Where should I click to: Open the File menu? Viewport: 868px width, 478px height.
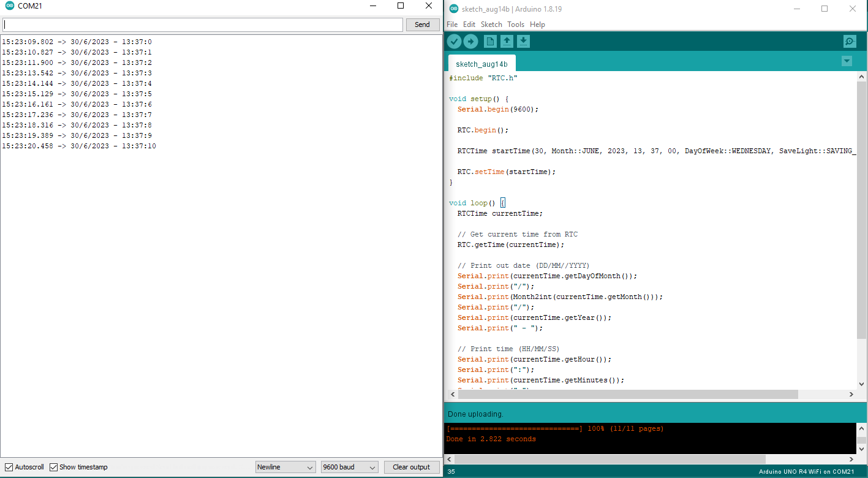pyautogui.click(x=452, y=25)
